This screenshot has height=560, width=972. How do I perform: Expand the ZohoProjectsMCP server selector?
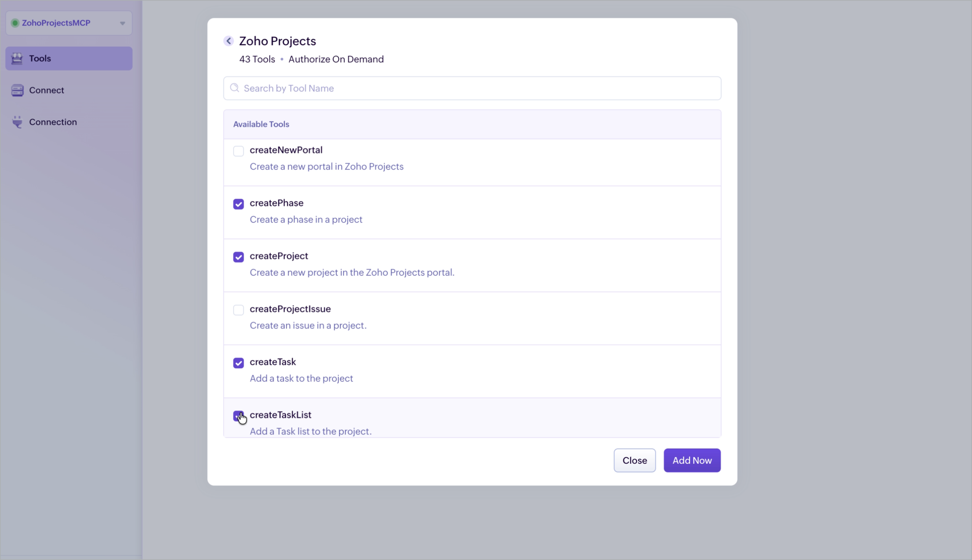(69, 23)
